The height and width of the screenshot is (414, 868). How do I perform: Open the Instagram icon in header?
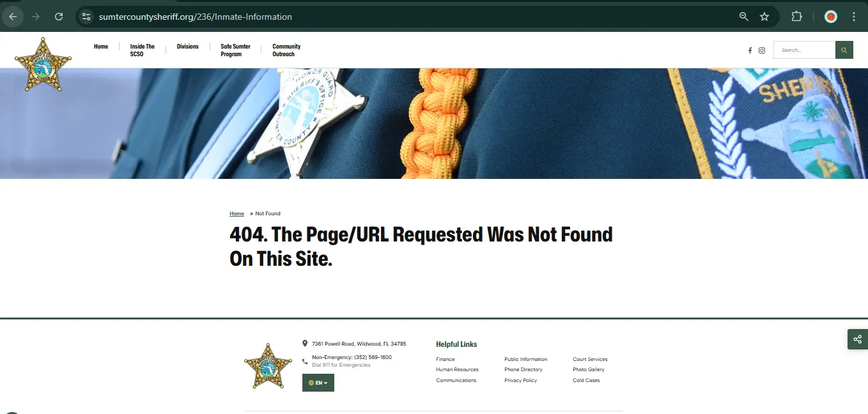click(x=762, y=50)
